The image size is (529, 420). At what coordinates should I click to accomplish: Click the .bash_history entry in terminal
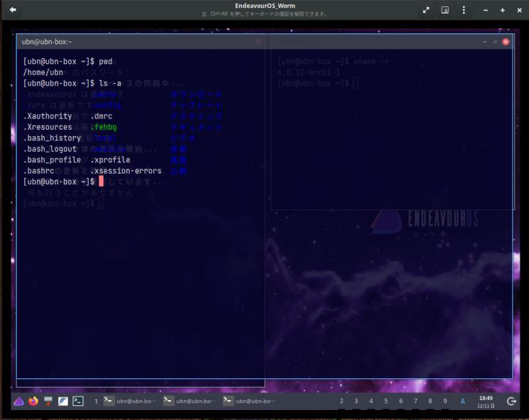point(52,138)
